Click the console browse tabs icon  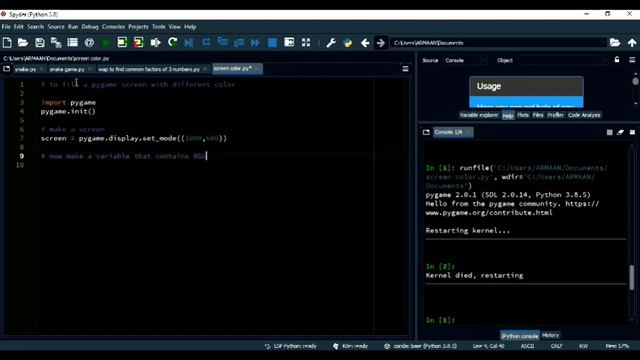pyautogui.click(x=426, y=132)
